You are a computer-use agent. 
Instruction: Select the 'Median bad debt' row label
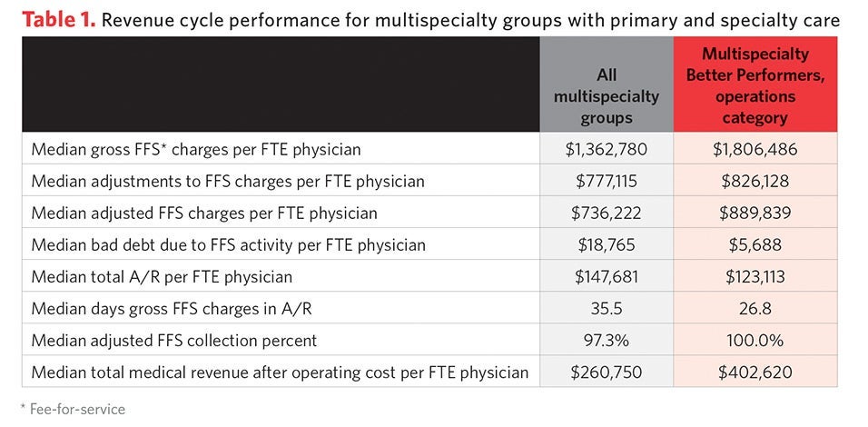coord(228,244)
